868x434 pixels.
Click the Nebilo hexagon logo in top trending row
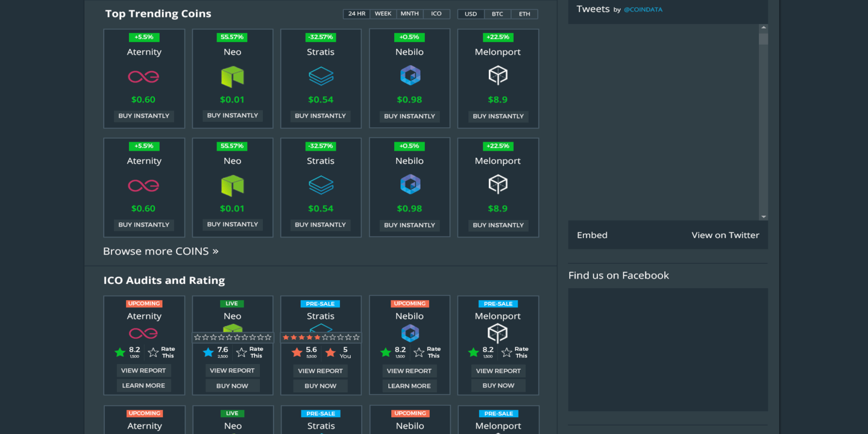410,75
